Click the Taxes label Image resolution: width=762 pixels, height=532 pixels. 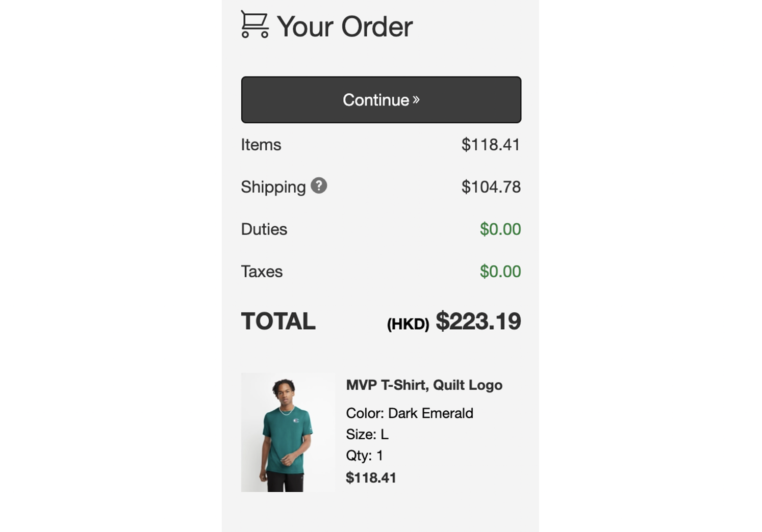[262, 272]
